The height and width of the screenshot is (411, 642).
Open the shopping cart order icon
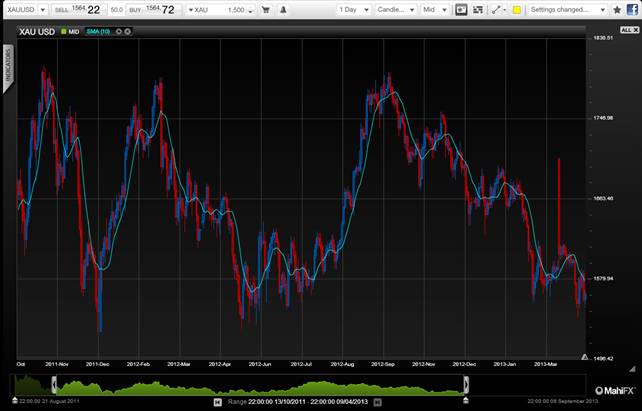click(x=265, y=9)
